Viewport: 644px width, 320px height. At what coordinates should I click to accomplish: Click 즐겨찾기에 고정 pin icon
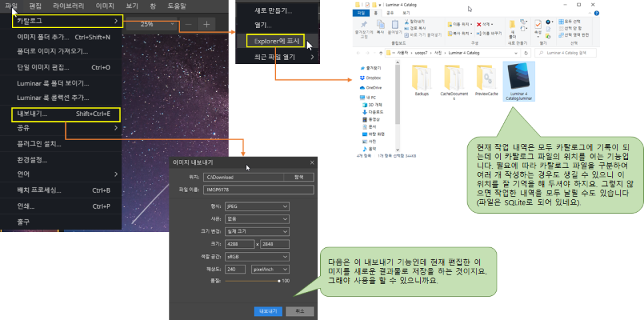(364, 24)
